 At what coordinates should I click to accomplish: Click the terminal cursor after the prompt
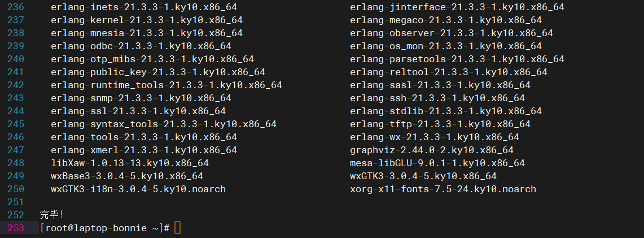tap(177, 228)
